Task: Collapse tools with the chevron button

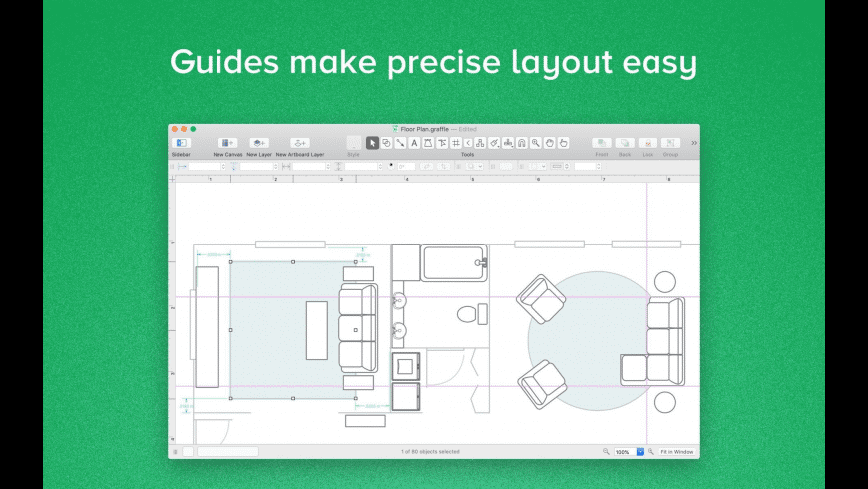Action: [468, 143]
